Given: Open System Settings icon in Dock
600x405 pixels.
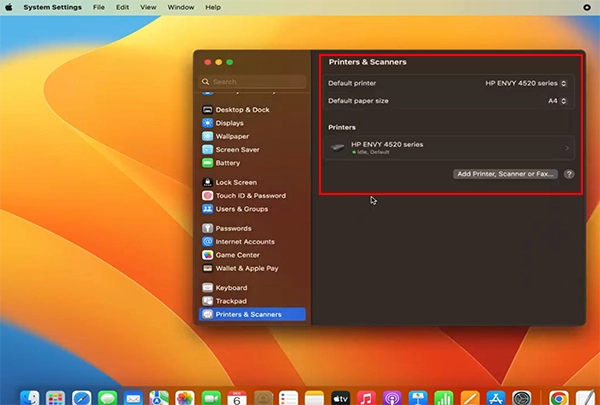Looking at the screenshot, I should click(522, 398).
